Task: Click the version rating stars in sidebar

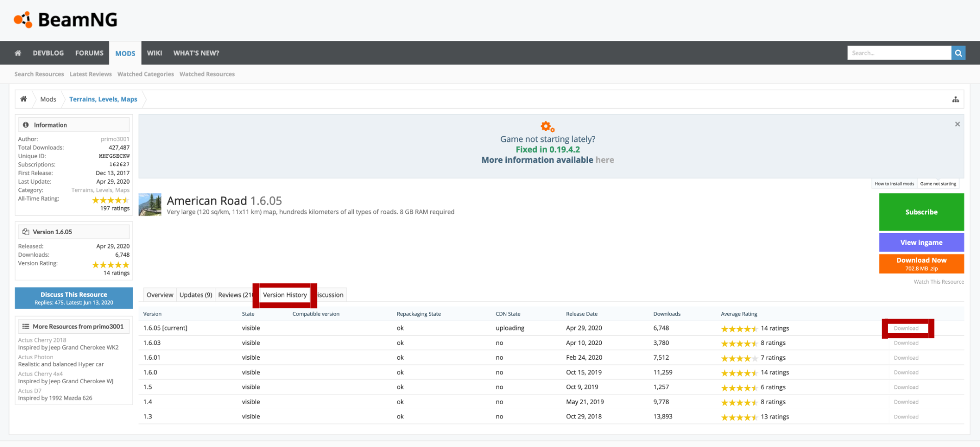Action: point(111,265)
